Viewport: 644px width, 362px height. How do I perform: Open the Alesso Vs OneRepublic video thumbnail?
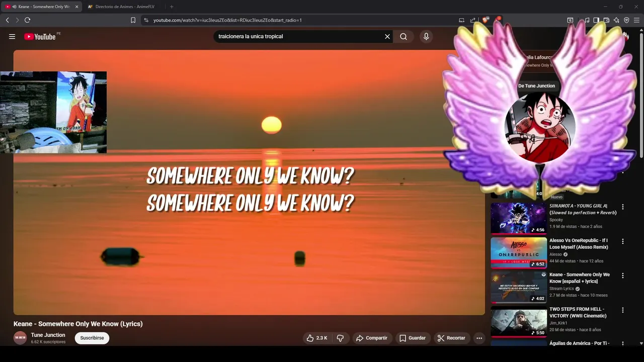coord(519,253)
